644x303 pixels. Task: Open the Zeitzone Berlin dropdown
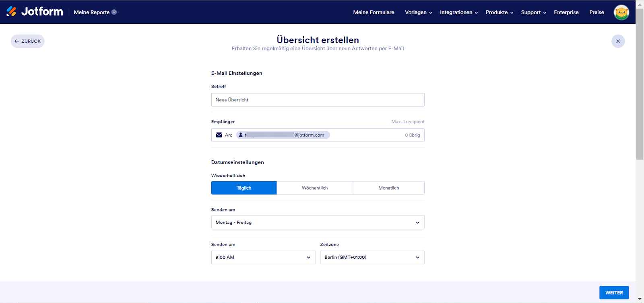point(372,257)
